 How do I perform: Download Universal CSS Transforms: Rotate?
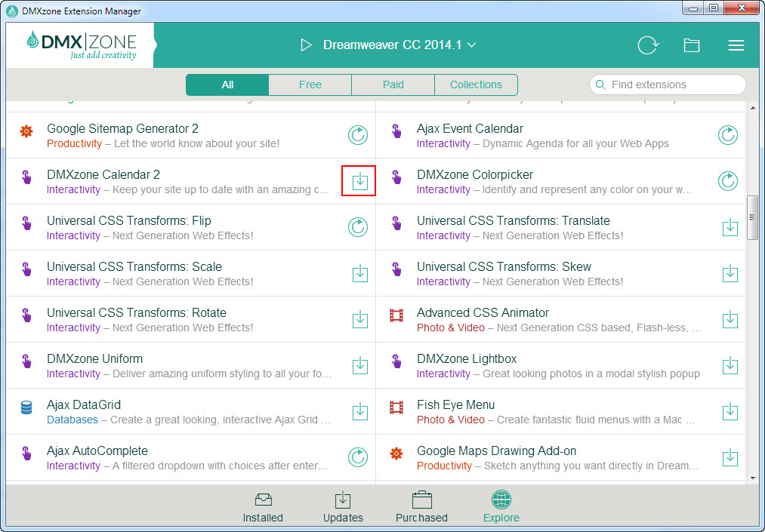(x=359, y=319)
